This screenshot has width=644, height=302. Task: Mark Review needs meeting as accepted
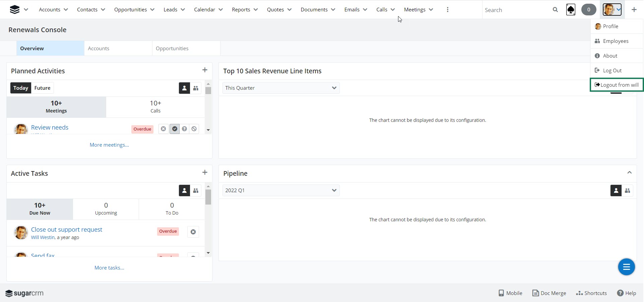pyautogui.click(x=175, y=129)
